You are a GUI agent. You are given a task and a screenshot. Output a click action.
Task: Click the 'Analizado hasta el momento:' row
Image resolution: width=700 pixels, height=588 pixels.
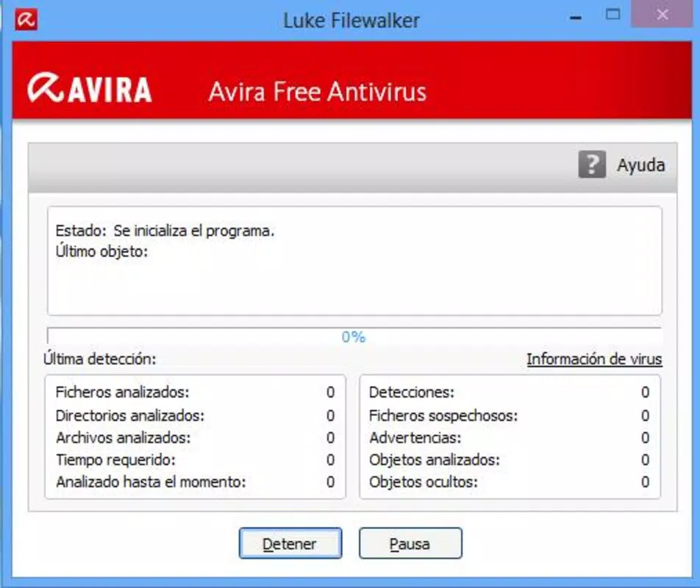[x=195, y=482]
